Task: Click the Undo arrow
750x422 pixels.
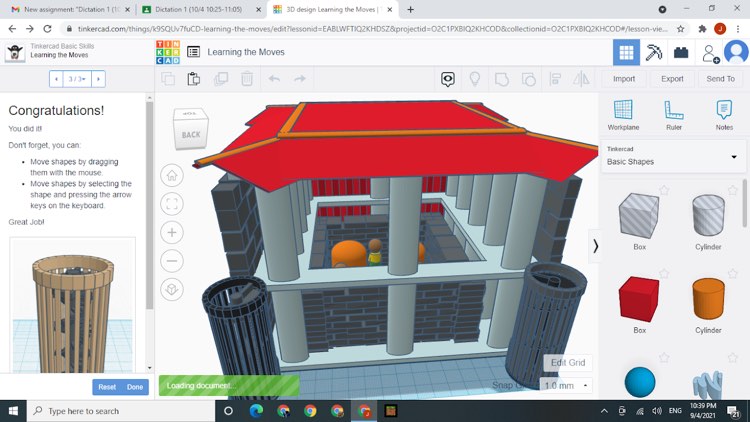Action: (274, 78)
